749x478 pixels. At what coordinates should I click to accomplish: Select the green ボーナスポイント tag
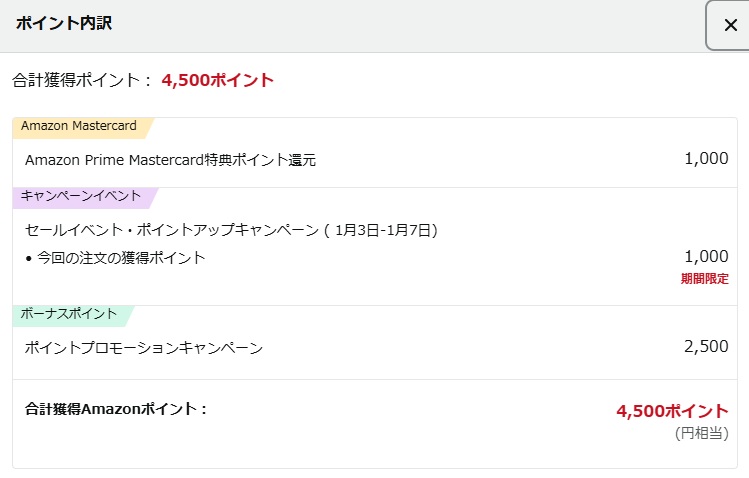tap(67, 314)
